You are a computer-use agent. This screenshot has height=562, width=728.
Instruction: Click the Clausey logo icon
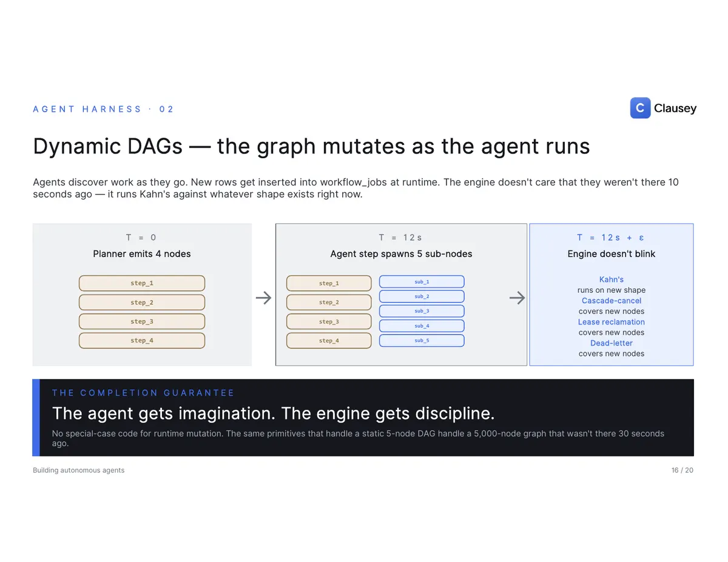tap(640, 108)
